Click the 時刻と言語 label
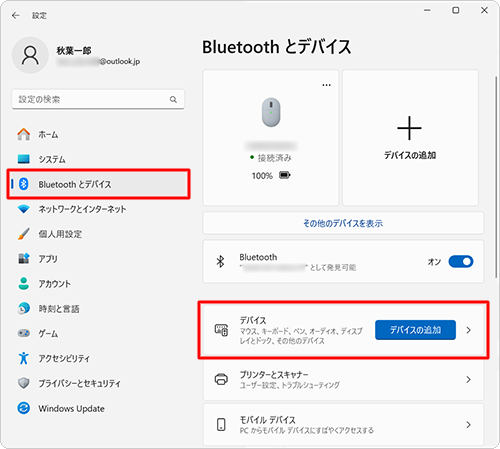Image resolution: width=500 pixels, height=449 pixels. click(x=59, y=309)
